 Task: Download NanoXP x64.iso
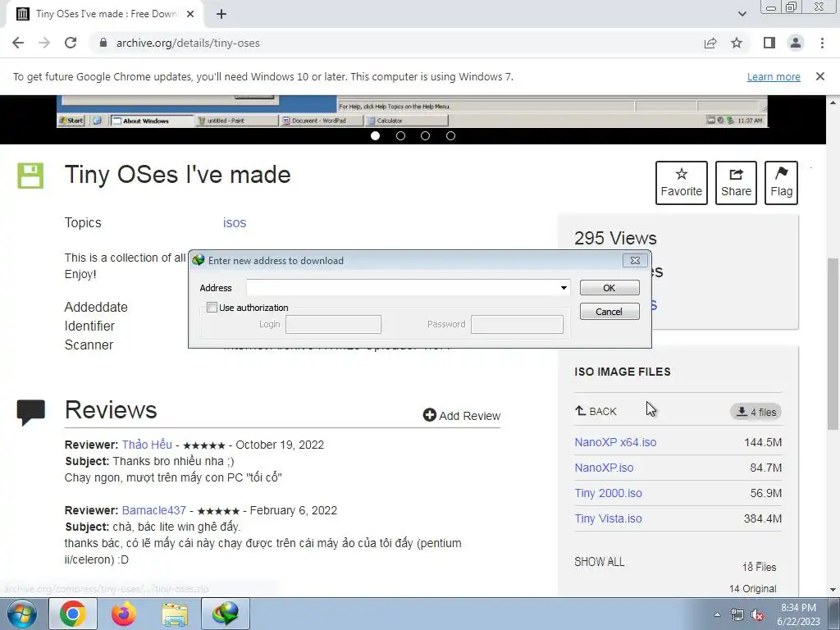click(615, 442)
